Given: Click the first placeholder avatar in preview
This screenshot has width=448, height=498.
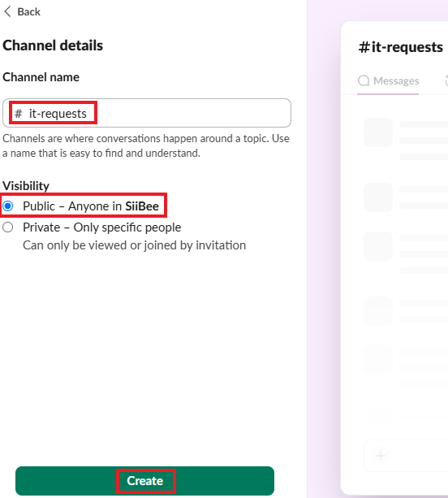Looking at the screenshot, I should [378, 132].
